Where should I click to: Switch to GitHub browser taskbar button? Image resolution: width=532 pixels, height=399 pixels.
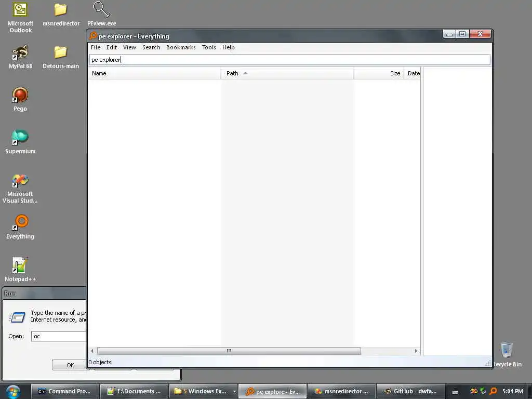coord(411,392)
